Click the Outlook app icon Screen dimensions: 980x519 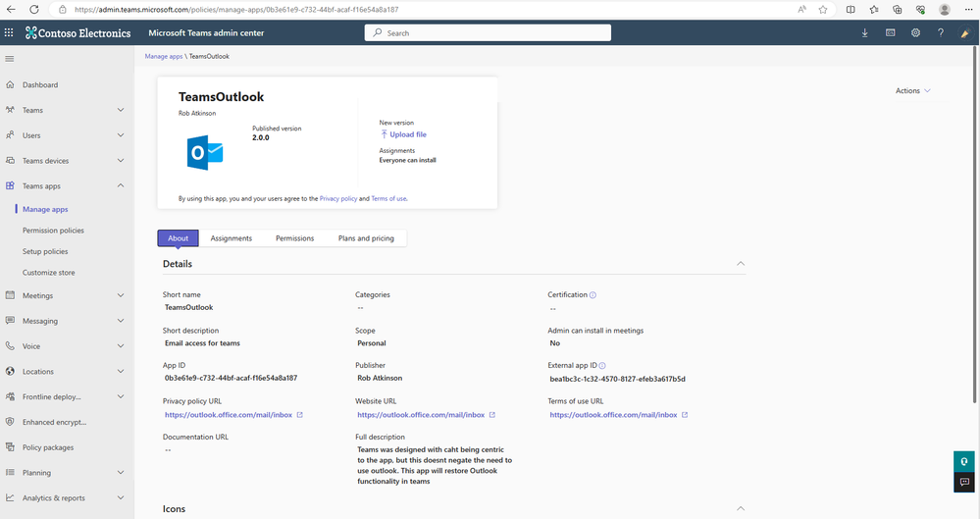pos(205,153)
